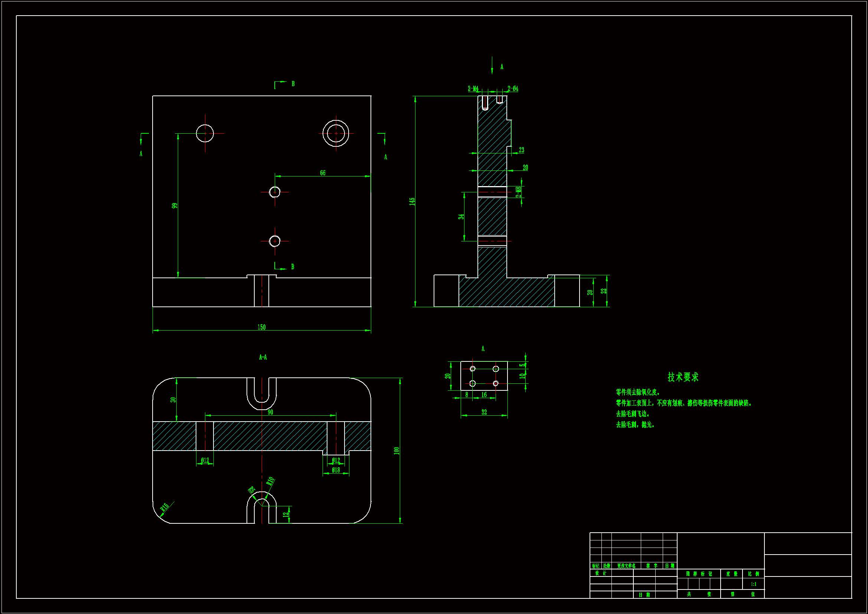Click the 145 height dimension text

(x=412, y=201)
